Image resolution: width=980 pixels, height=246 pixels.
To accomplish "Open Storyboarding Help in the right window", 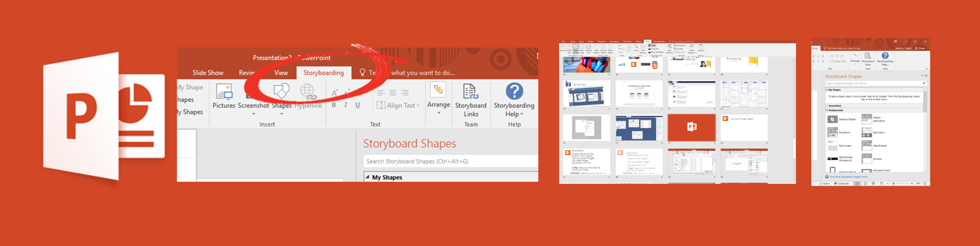I will [x=885, y=59].
